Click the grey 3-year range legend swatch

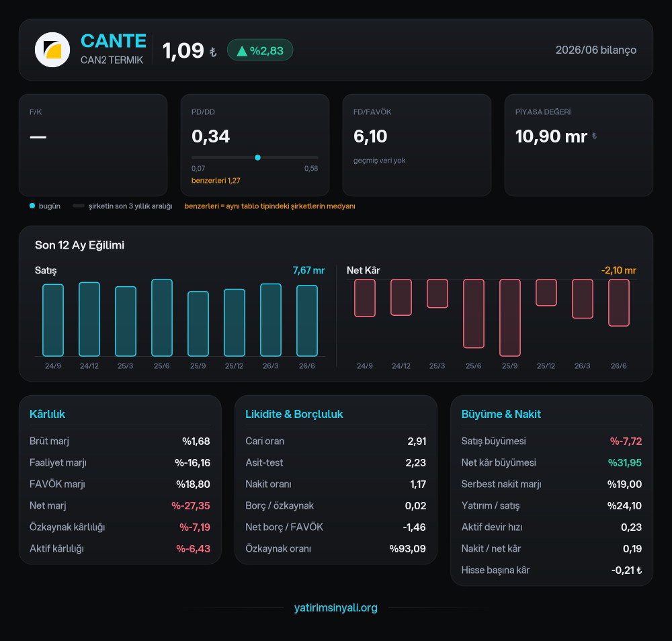[79, 206]
